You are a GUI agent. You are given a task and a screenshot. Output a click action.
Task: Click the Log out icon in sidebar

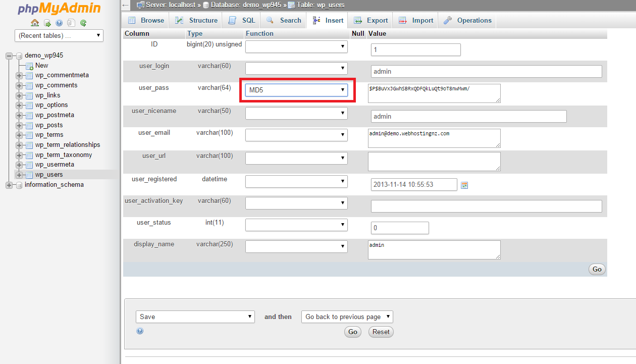47,23
